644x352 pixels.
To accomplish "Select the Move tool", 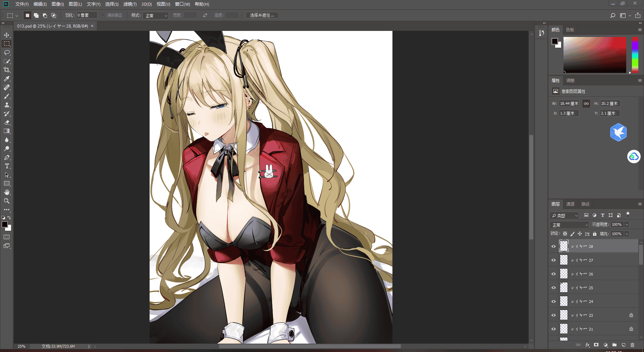I will [x=7, y=35].
